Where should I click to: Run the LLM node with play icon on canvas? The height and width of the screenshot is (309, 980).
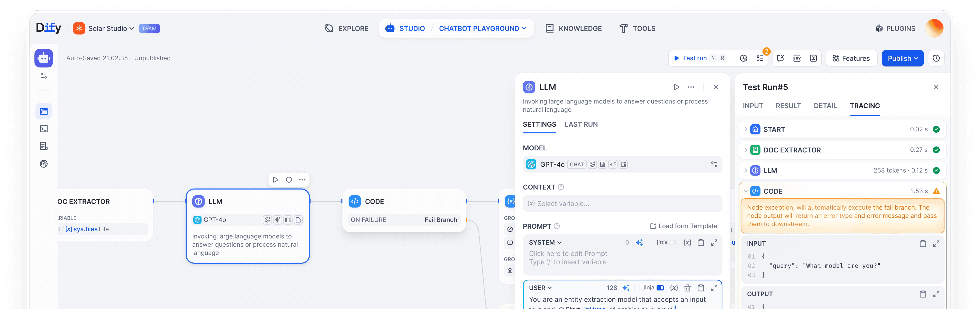[x=276, y=180]
